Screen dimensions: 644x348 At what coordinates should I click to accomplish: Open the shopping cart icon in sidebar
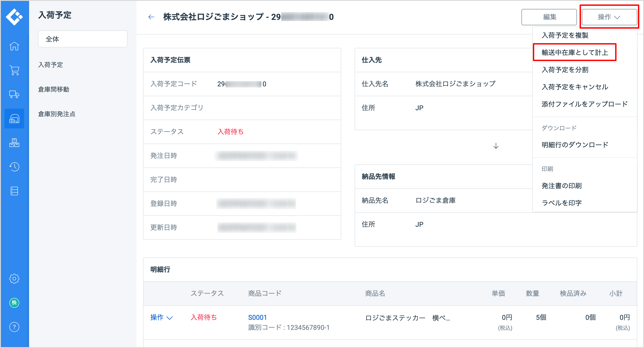[14, 70]
